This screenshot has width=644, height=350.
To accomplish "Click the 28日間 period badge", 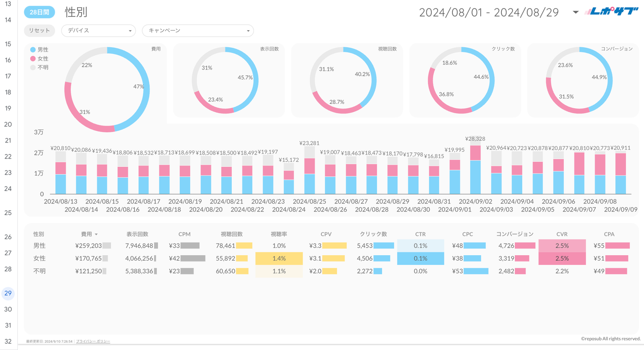I will coord(40,12).
